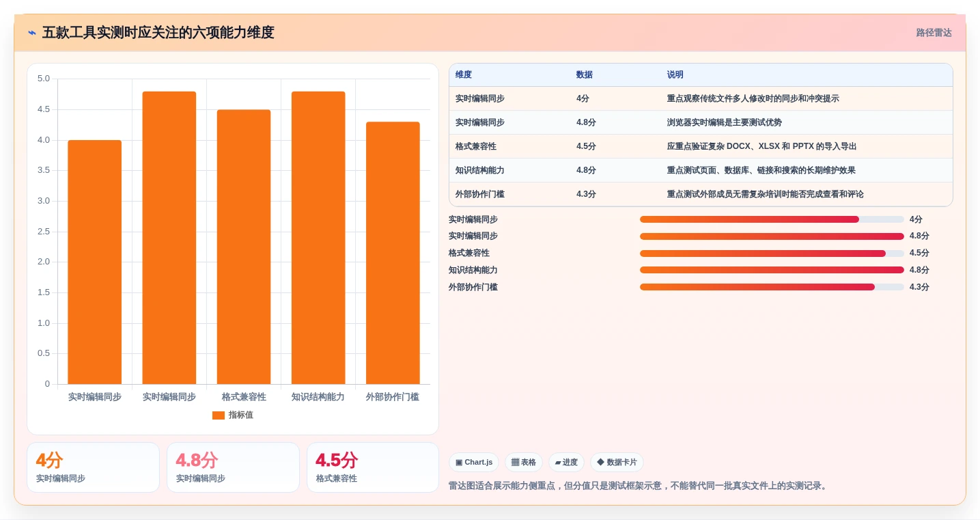Toggle the orange 指标值 legend swatch
This screenshot has height=520, width=980.
pyautogui.click(x=219, y=415)
